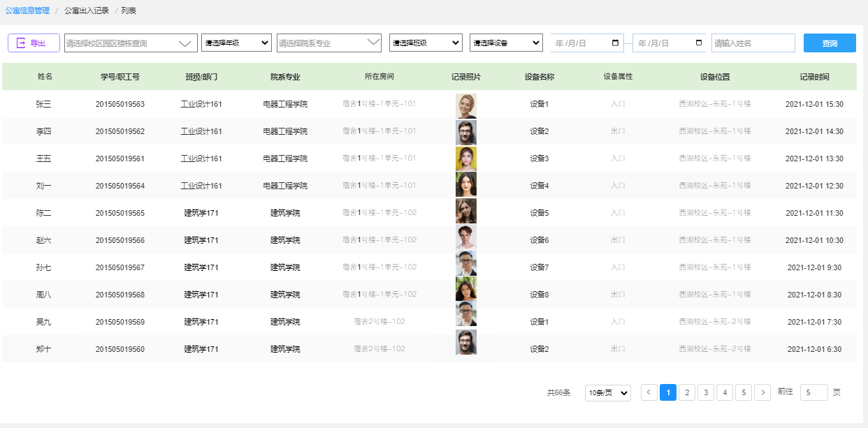
Task: Click 设备5 in 陈二's row
Action: pyautogui.click(x=539, y=213)
